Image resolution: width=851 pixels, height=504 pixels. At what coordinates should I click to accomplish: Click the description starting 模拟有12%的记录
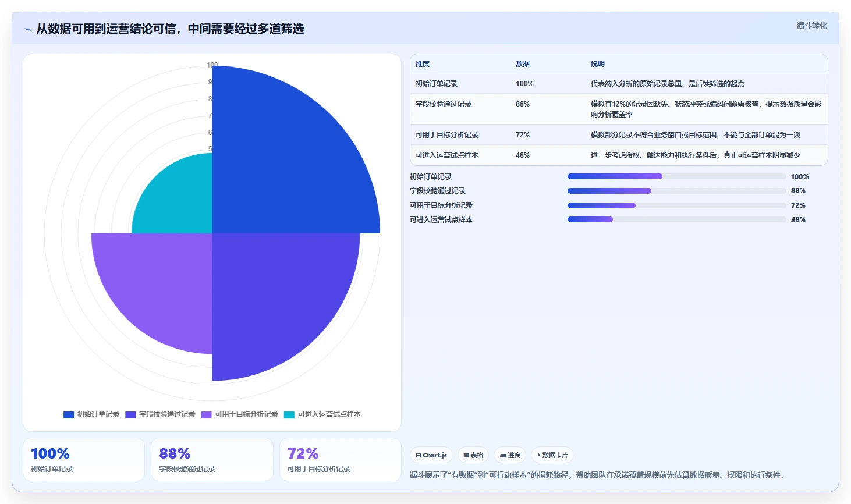coord(706,109)
